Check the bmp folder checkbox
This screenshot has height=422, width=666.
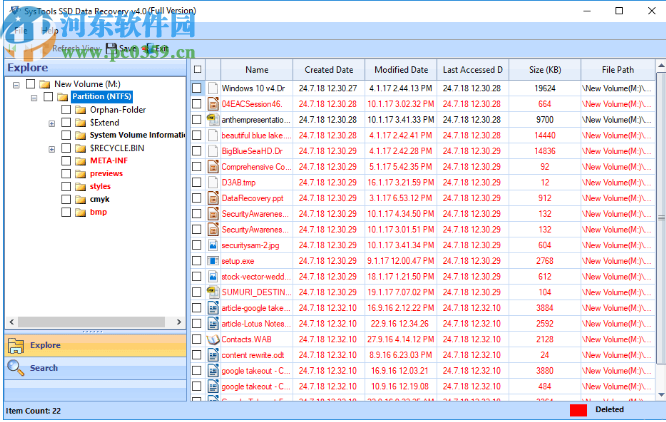pyautogui.click(x=66, y=212)
